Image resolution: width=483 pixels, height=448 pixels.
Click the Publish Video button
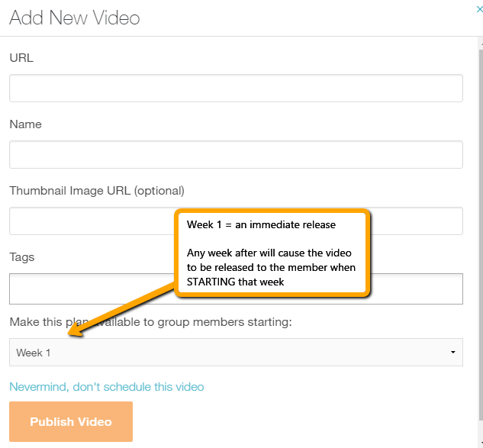point(71,421)
